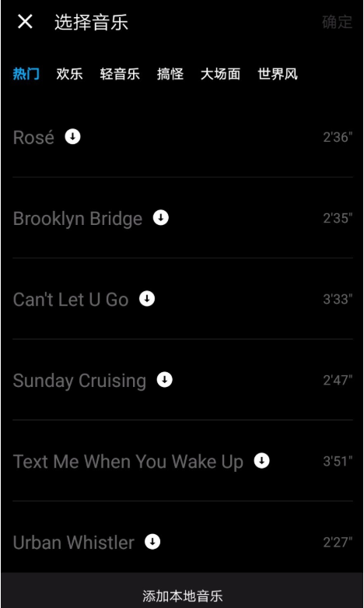Viewport: 364px width, 608px height.
Task: Switch to the 热门 tab
Action: (x=26, y=74)
